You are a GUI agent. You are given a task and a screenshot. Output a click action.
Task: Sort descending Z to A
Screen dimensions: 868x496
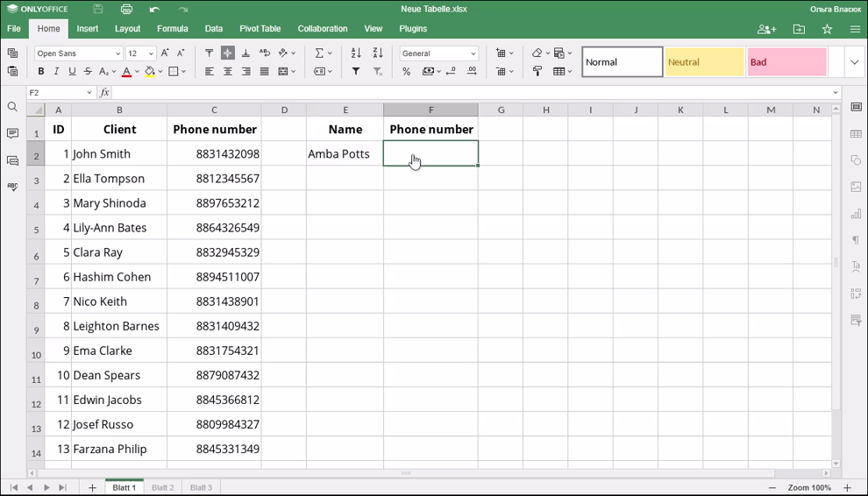[378, 53]
